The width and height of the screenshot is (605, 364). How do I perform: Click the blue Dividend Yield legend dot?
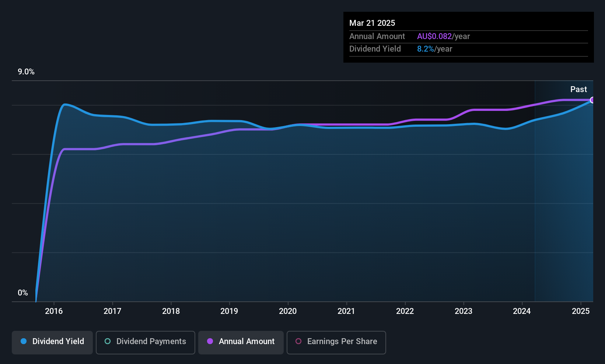(24, 341)
